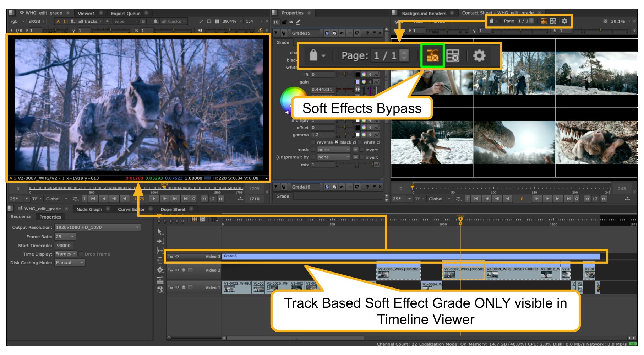Viewport: 644px width, 355px height.
Task: Expand the Disk Caching Mode dropdown
Action: pos(70,263)
